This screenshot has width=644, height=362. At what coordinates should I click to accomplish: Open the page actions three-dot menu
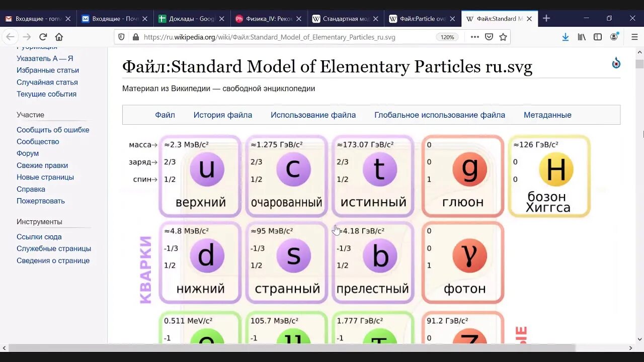[474, 37]
